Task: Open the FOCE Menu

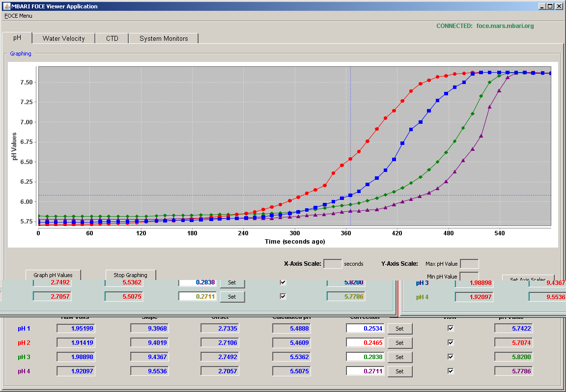Action: pos(18,16)
